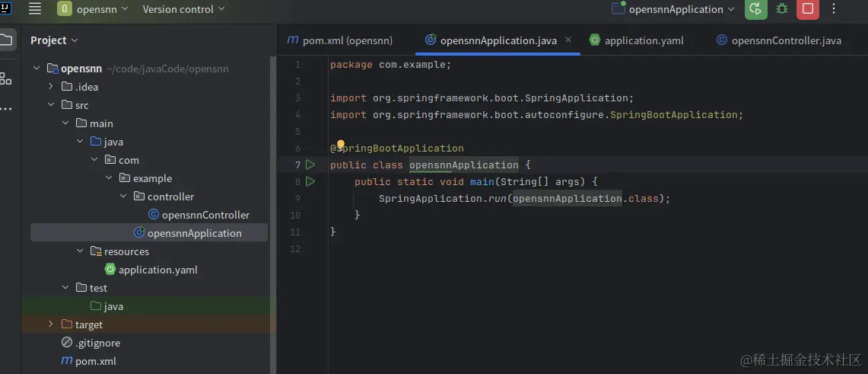This screenshot has width=868, height=374.
Task: Select application.yaml in the project tree
Action: tap(157, 270)
